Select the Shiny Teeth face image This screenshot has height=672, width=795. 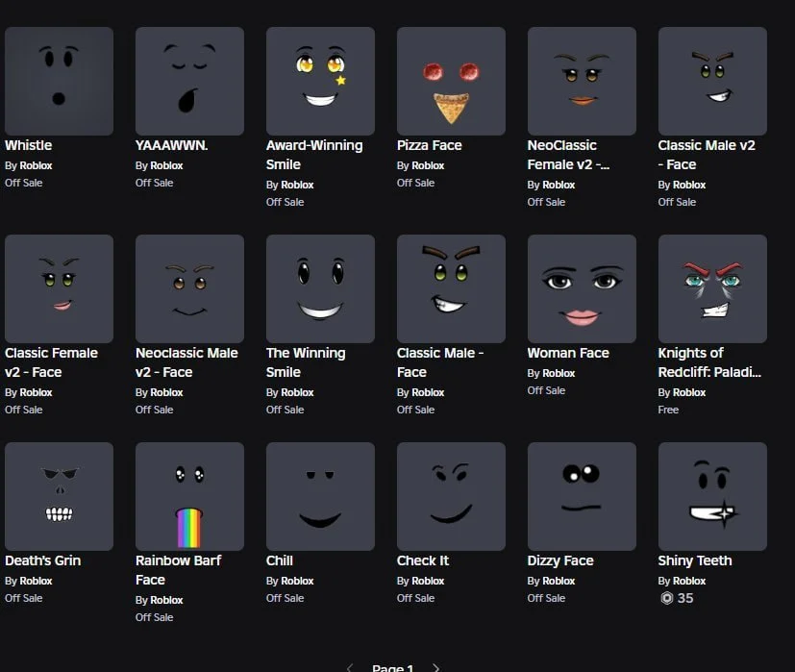click(712, 496)
